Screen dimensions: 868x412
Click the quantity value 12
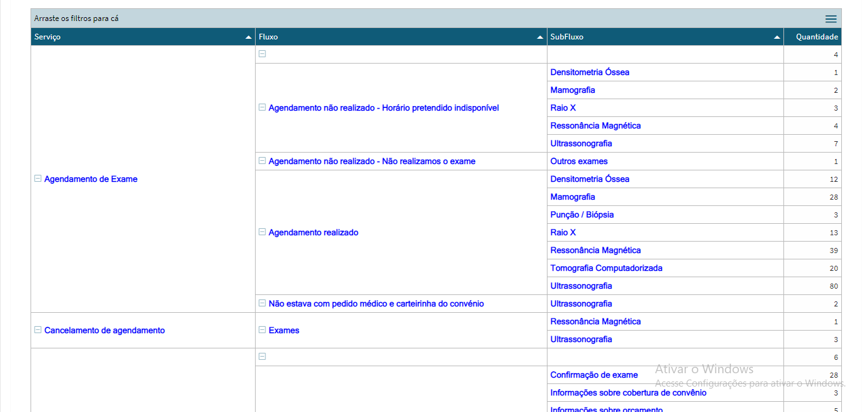pos(834,179)
